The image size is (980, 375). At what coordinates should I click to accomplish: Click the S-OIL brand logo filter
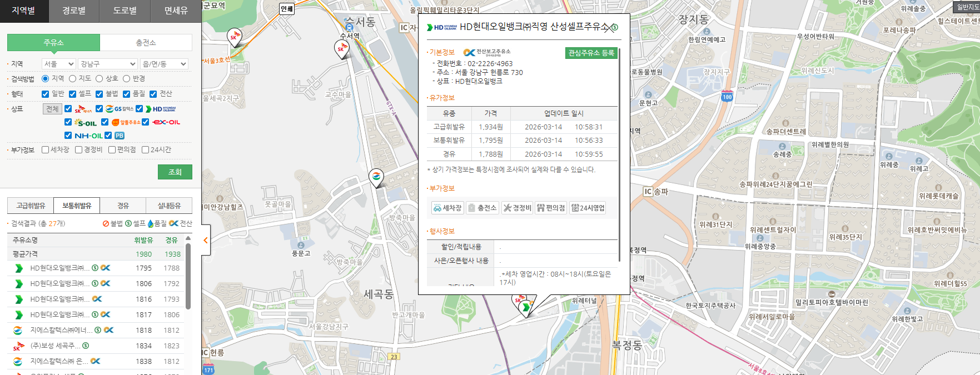point(86,122)
